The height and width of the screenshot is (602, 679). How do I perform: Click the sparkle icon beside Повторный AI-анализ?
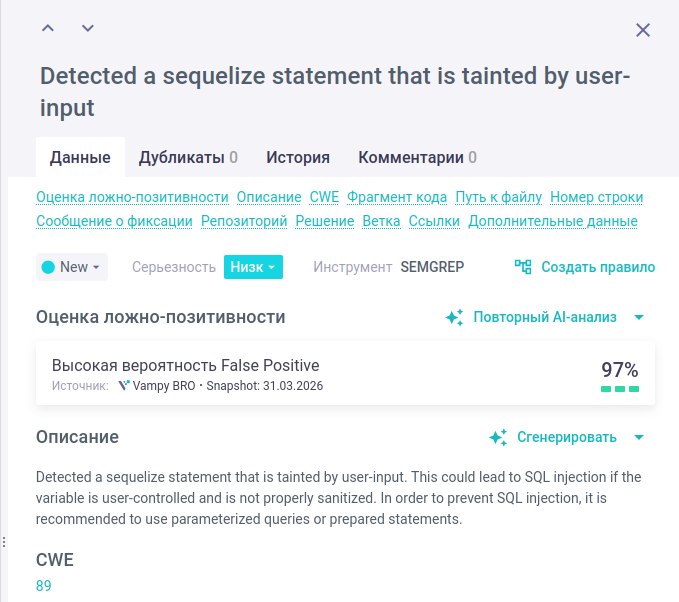(454, 317)
